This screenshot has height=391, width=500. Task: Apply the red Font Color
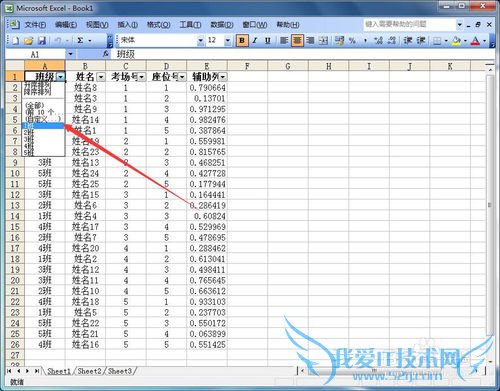coord(475,41)
